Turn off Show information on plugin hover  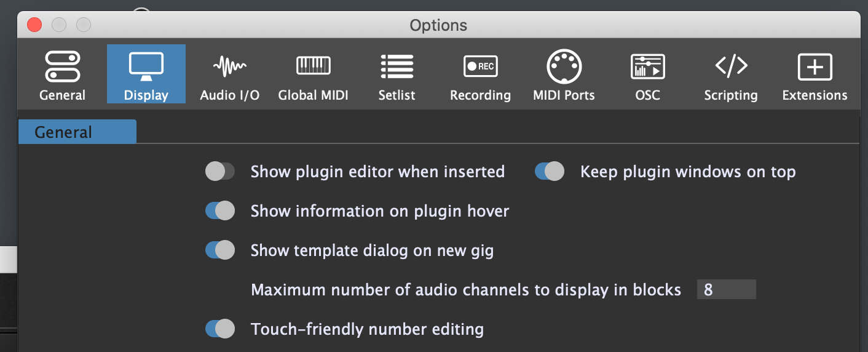click(220, 211)
